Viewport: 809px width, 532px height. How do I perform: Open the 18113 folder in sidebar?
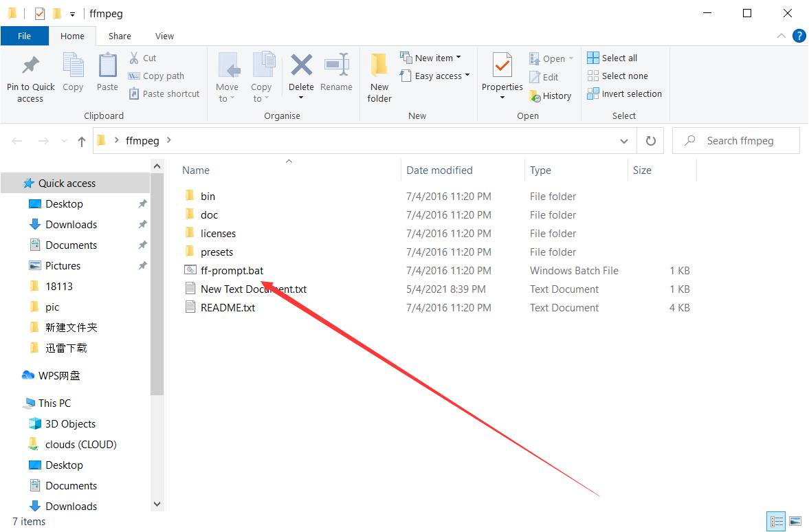59,287
